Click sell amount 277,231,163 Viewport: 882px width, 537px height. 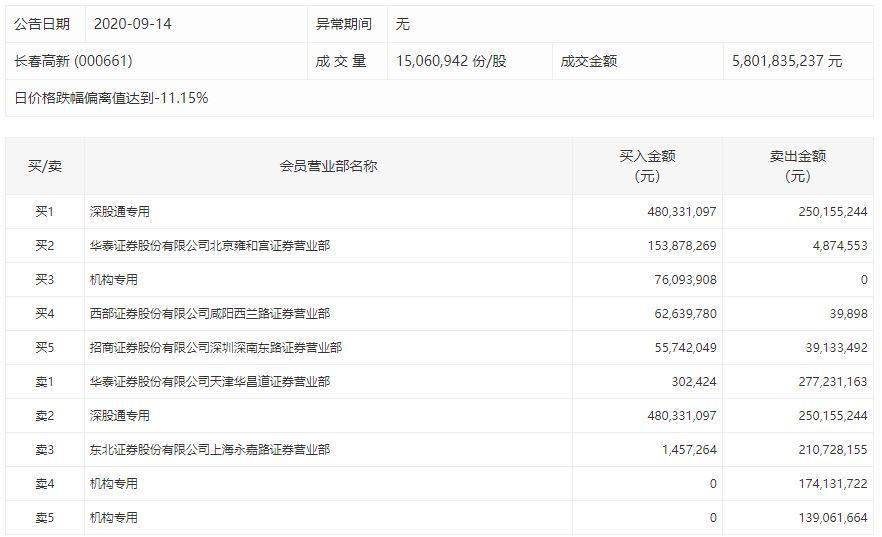click(x=833, y=382)
